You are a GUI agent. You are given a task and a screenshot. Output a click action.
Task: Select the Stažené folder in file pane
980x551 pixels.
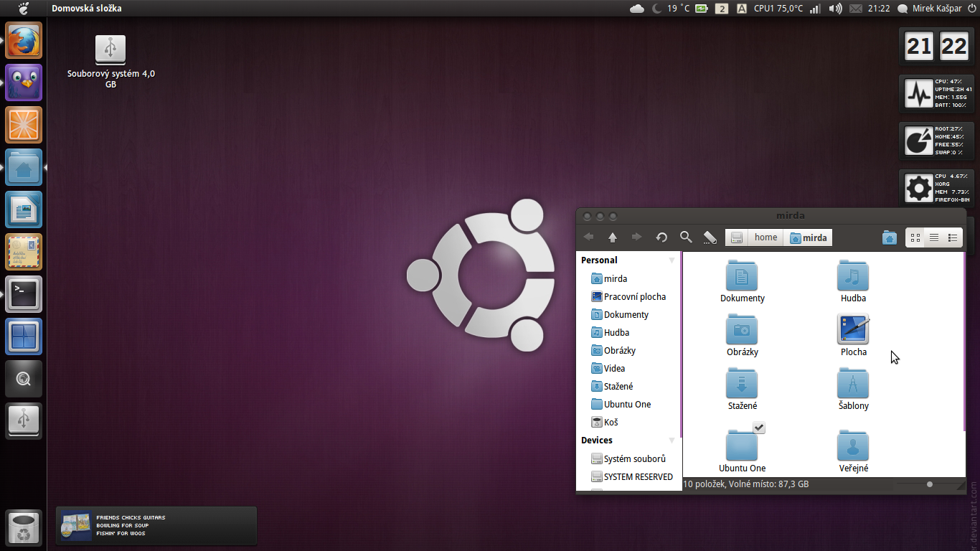click(x=742, y=384)
